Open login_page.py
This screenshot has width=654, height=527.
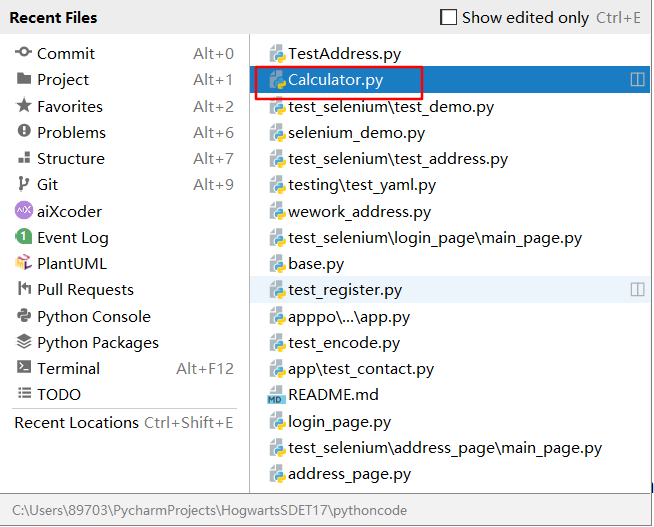click(450, 422)
